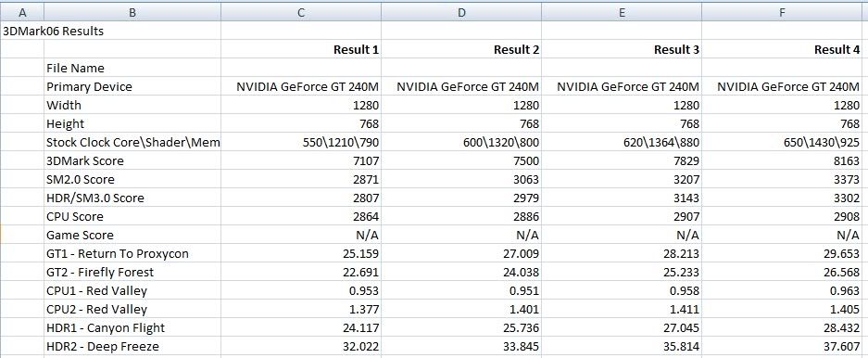This screenshot has height=358, width=868.
Task: Click the Canyon Flight value 24.117
Action: click(x=301, y=327)
